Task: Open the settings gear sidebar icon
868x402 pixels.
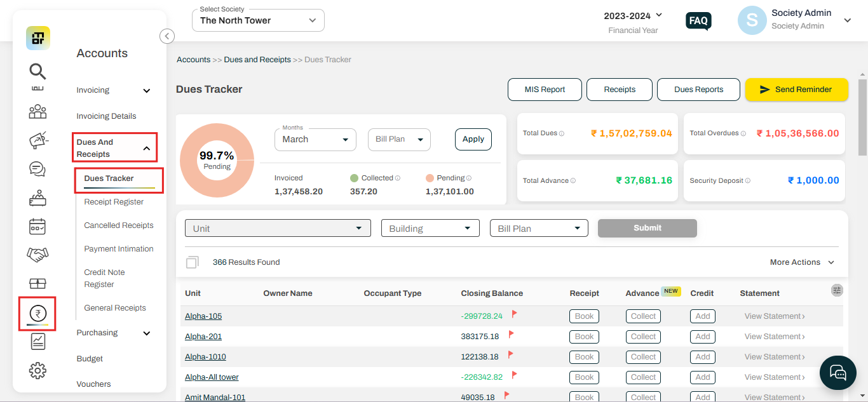Action: 37,370
